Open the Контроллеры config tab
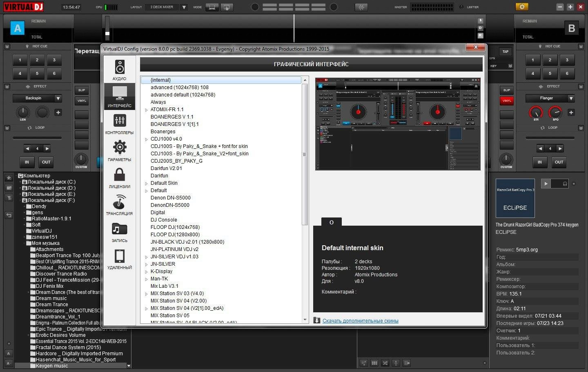Screen dimensions: 588x372 (x=120, y=123)
